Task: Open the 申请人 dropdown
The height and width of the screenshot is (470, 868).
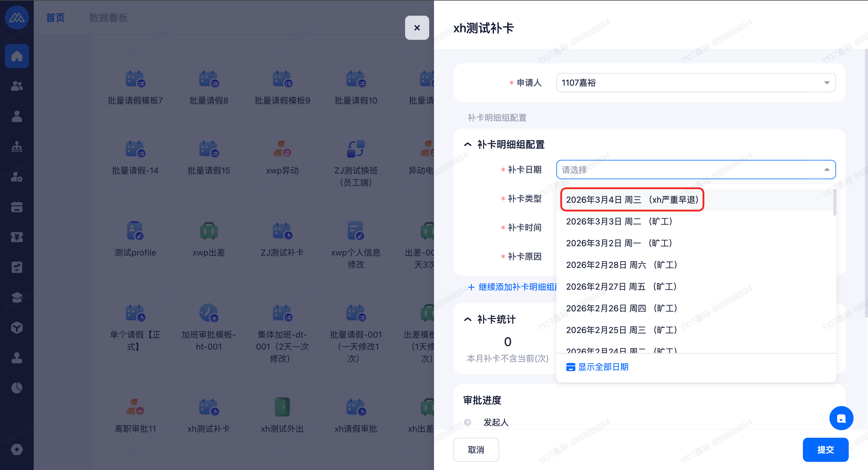Action: [696, 83]
